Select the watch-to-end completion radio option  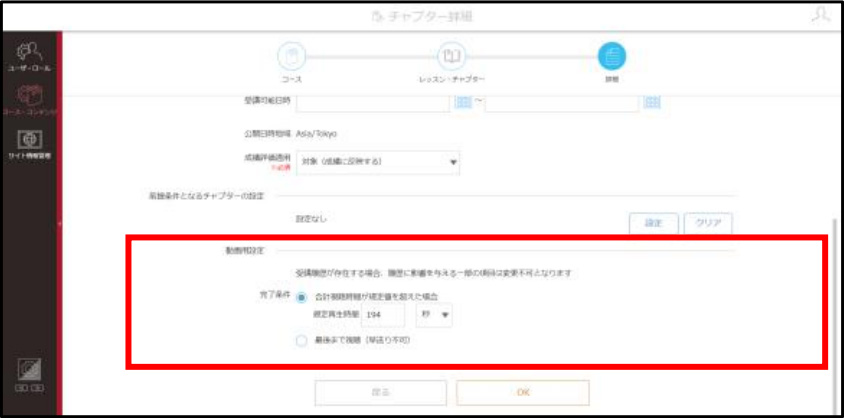click(302, 341)
